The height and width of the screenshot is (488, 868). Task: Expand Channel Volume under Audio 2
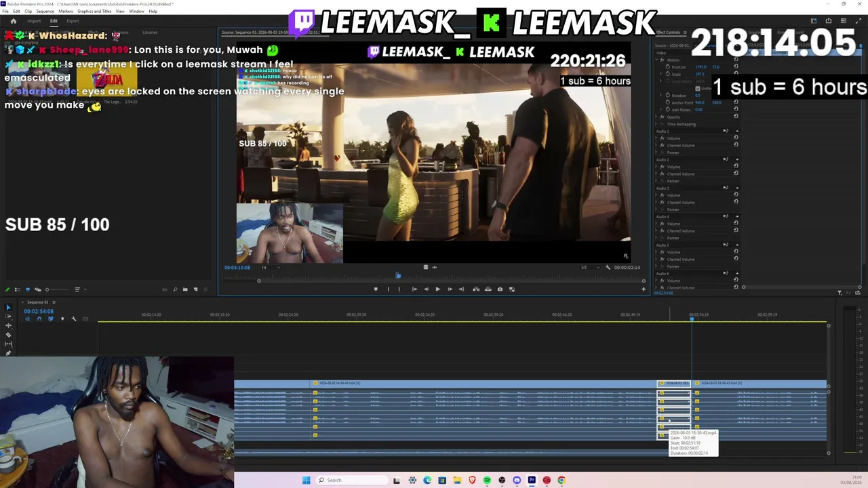coord(656,174)
